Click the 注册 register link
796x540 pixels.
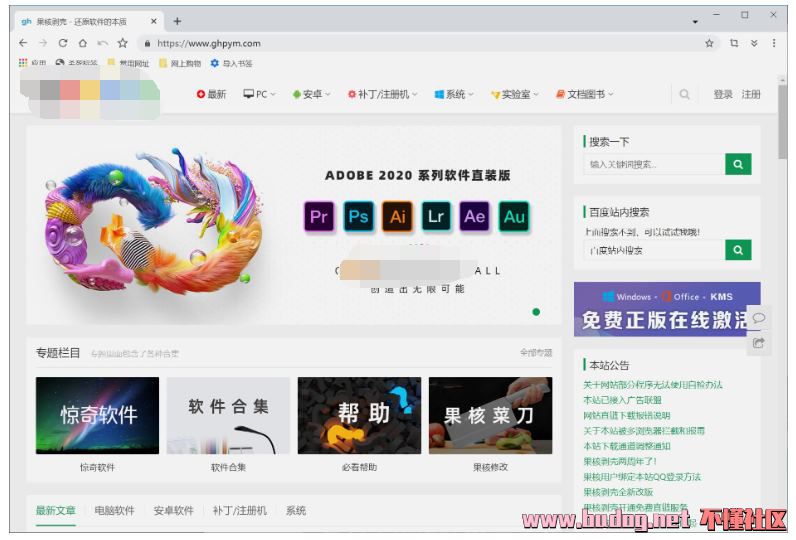coord(751,94)
